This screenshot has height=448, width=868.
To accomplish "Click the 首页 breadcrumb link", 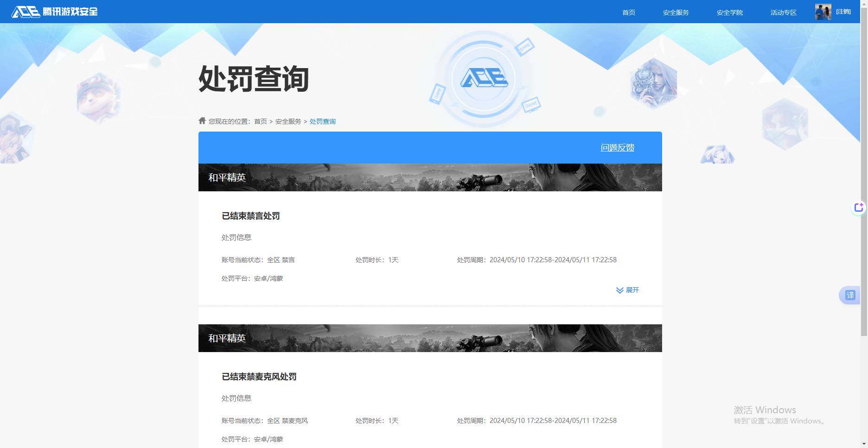I will pyautogui.click(x=260, y=121).
